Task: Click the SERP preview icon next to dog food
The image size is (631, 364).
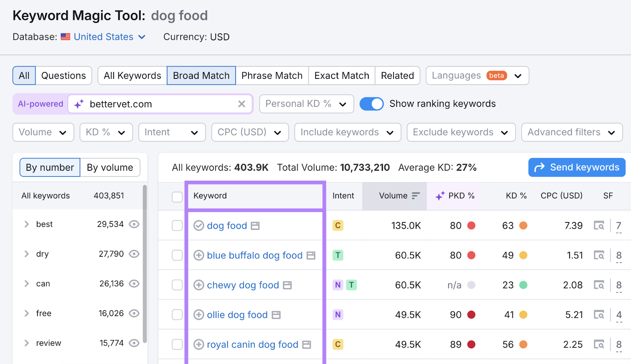Action: point(256,226)
